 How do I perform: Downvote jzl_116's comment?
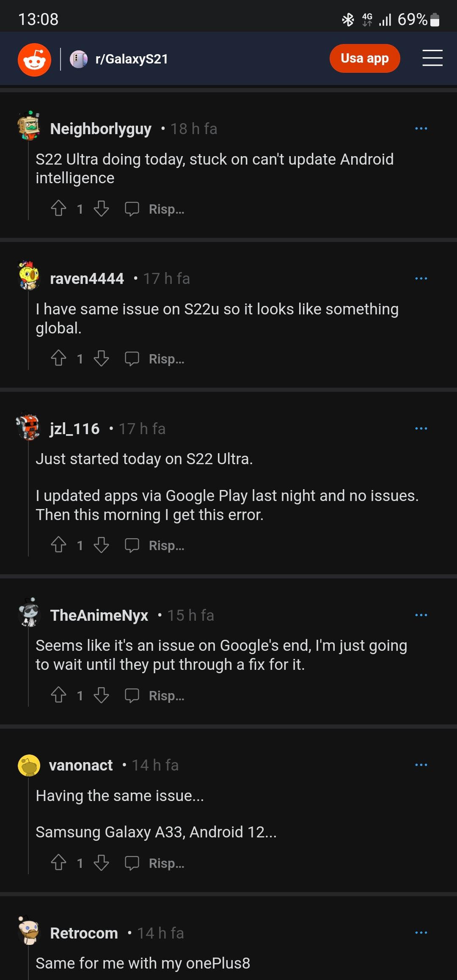(102, 545)
